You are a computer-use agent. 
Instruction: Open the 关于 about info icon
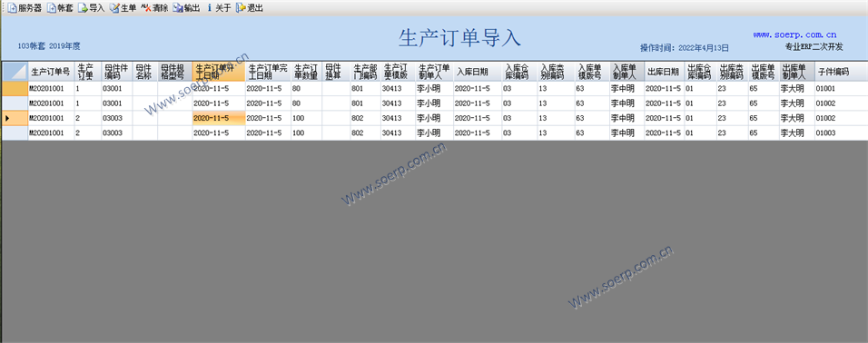pyautogui.click(x=209, y=8)
